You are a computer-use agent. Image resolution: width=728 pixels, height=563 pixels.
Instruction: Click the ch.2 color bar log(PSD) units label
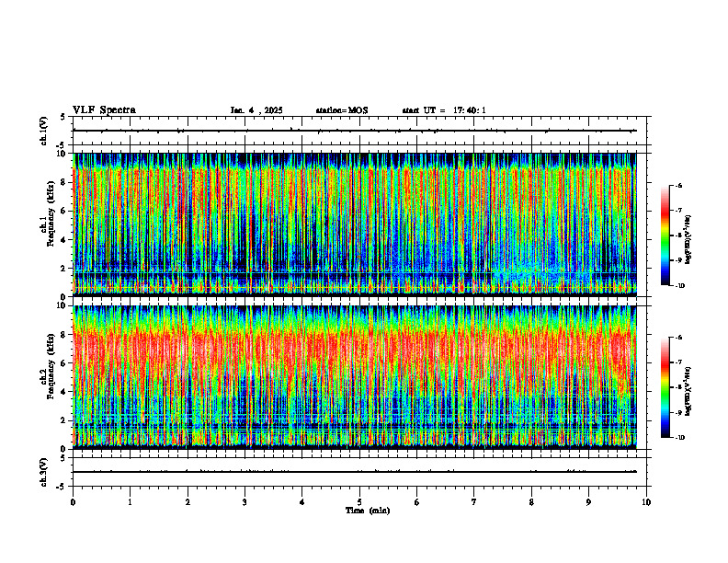[x=688, y=392]
